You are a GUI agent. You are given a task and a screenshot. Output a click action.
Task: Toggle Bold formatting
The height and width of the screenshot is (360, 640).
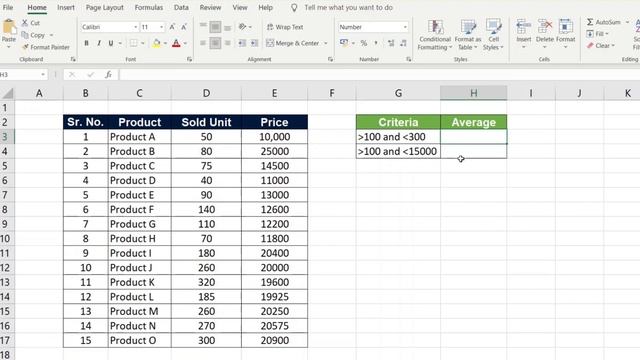coord(87,43)
